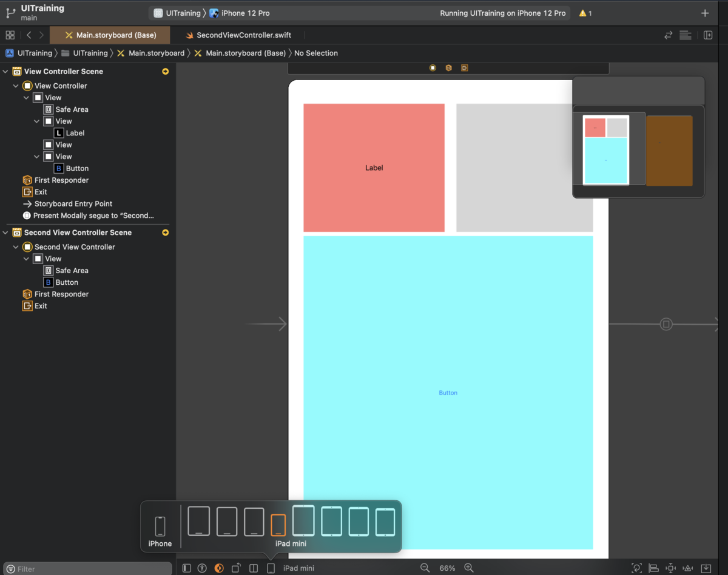This screenshot has height=575, width=728.
Task: Collapse the View containing Button
Action: pyautogui.click(x=37, y=157)
